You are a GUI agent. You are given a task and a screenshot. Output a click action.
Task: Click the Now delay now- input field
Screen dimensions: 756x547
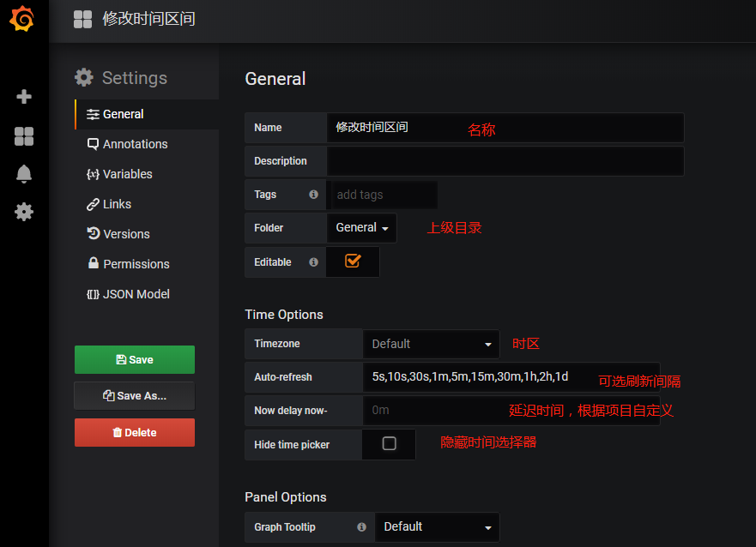click(x=511, y=410)
